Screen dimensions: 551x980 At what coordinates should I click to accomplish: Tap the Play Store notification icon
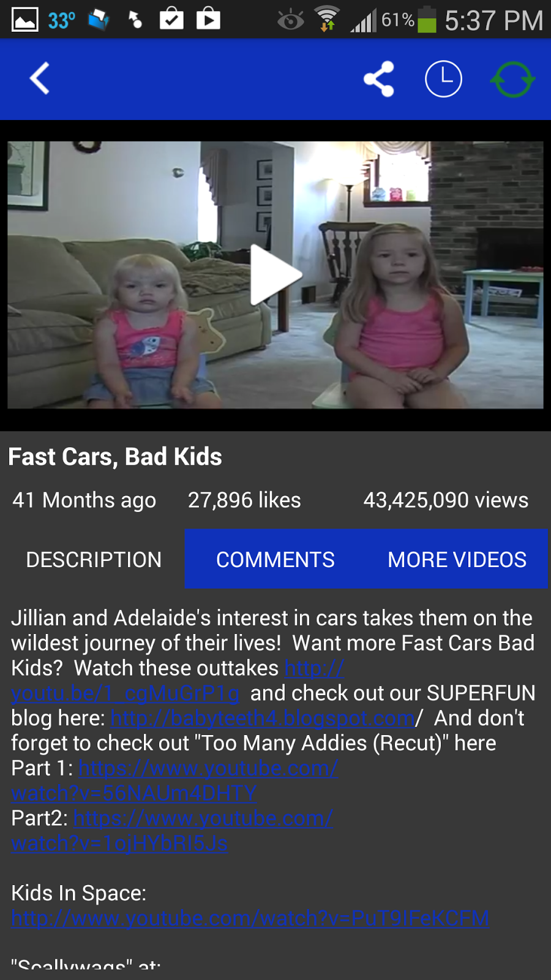pyautogui.click(x=208, y=19)
